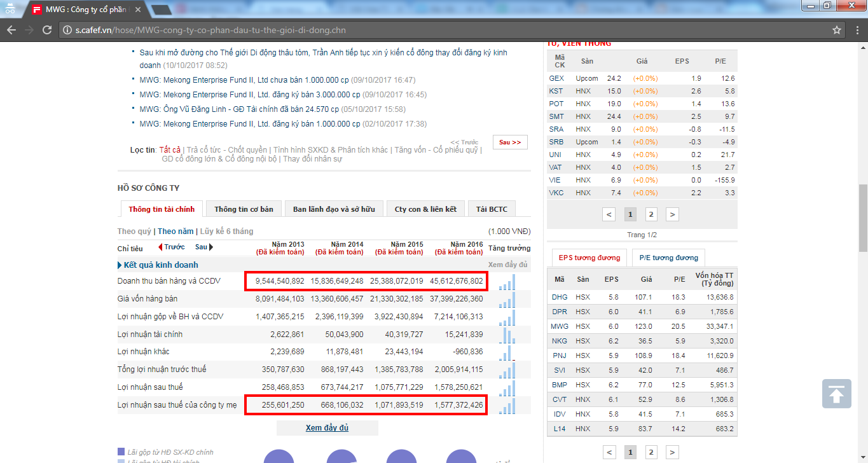Select the Thông tin tài chính tab
868x463 pixels.
(162, 209)
